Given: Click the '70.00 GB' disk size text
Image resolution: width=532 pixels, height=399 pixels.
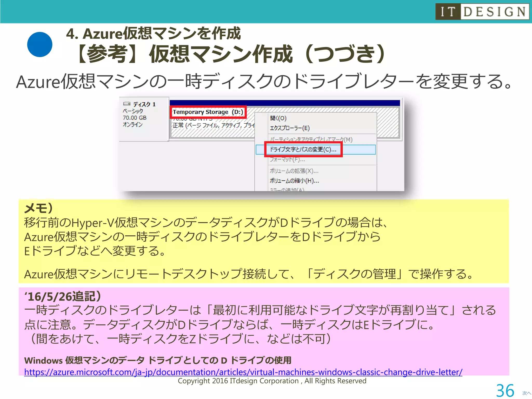Looking at the screenshot, I should (135, 118).
